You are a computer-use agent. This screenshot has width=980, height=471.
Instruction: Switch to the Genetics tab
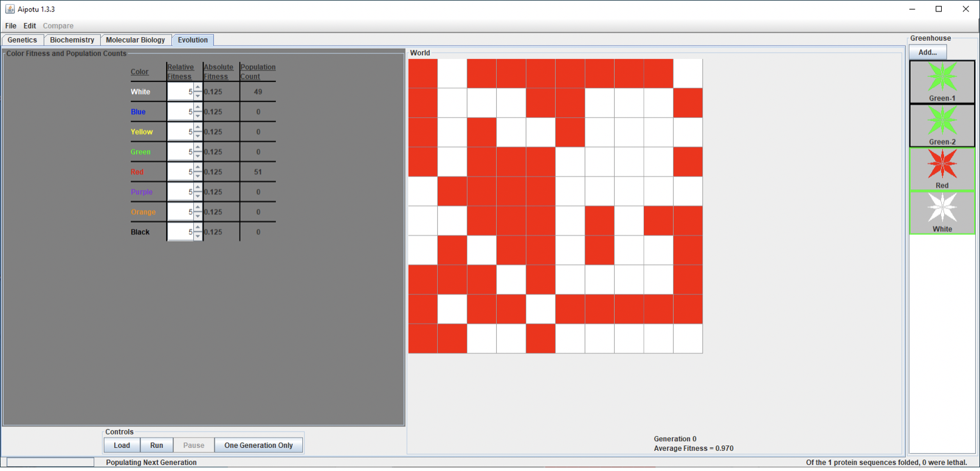(22, 40)
